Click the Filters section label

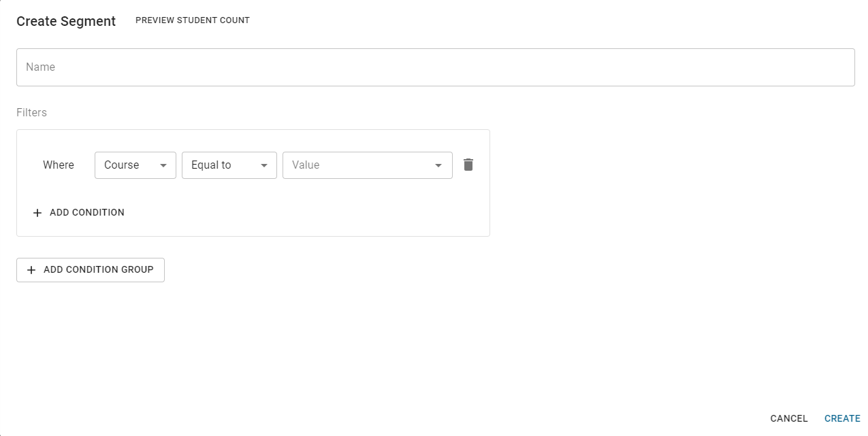pyautogui.click(x=32, y=112)
